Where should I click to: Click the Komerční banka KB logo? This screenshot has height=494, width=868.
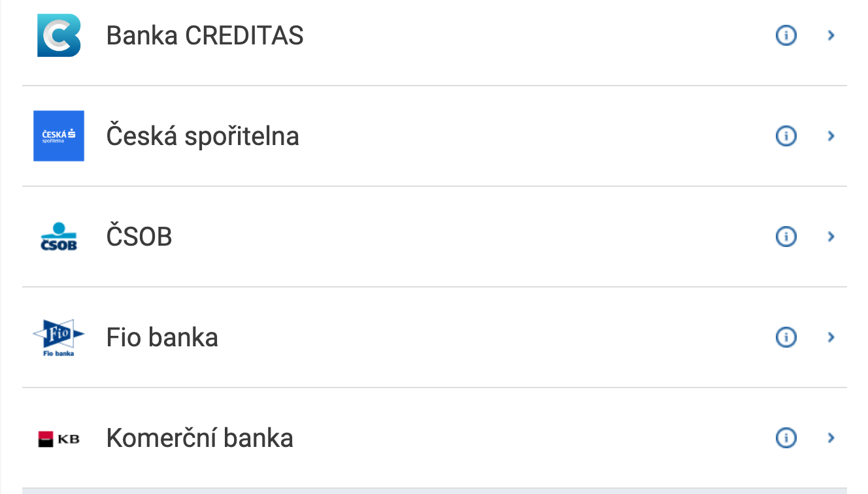click(x=59, y=438)
